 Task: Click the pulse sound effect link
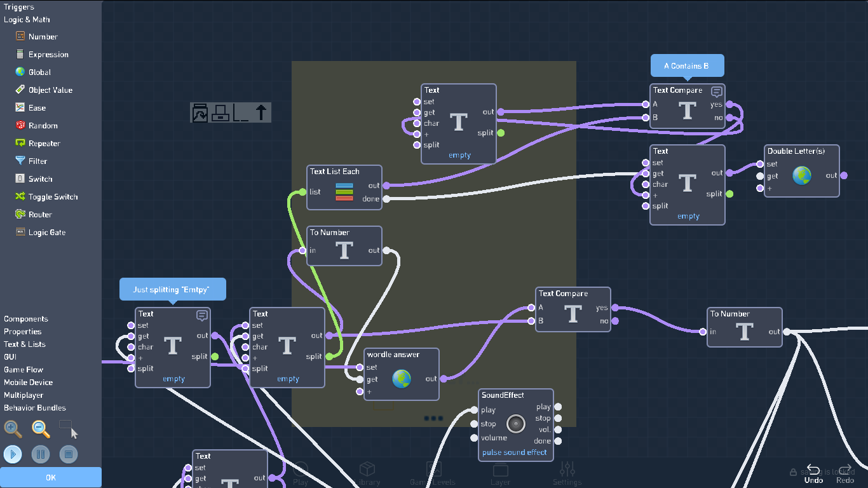pos(515,452)
